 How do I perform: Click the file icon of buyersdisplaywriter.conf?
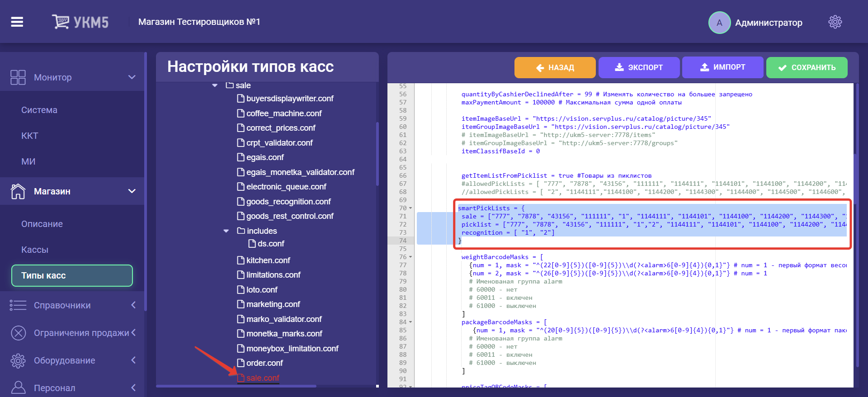pyautogui.click(x=241, y=99)
